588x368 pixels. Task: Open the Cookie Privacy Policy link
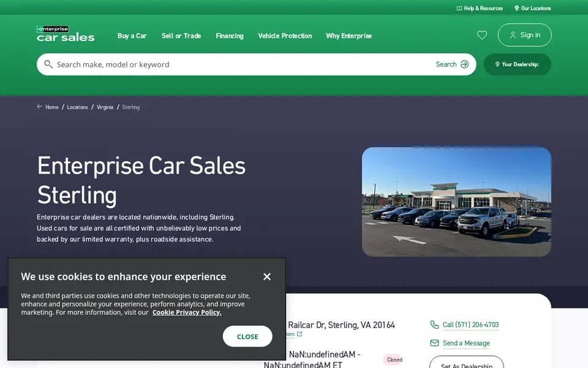tap(187, 312)
